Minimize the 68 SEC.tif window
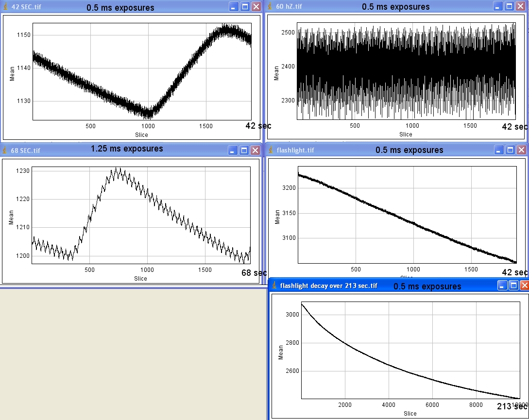529x420 pixels. pos(234,150)
